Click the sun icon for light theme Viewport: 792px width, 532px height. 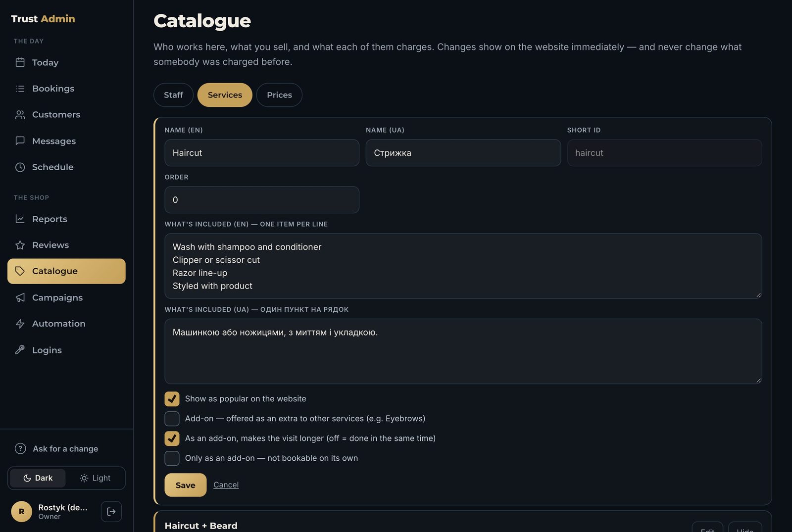[84, 478]
